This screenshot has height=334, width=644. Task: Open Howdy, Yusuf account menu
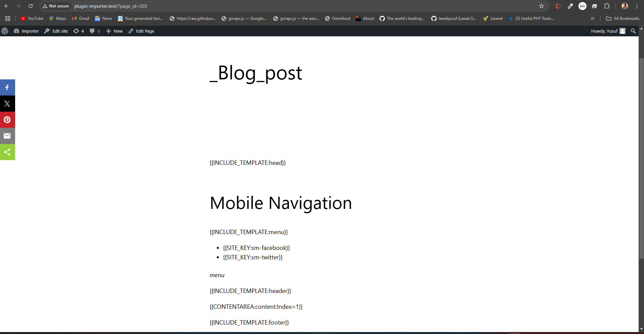pyautogui.click(x=608, y=31)
